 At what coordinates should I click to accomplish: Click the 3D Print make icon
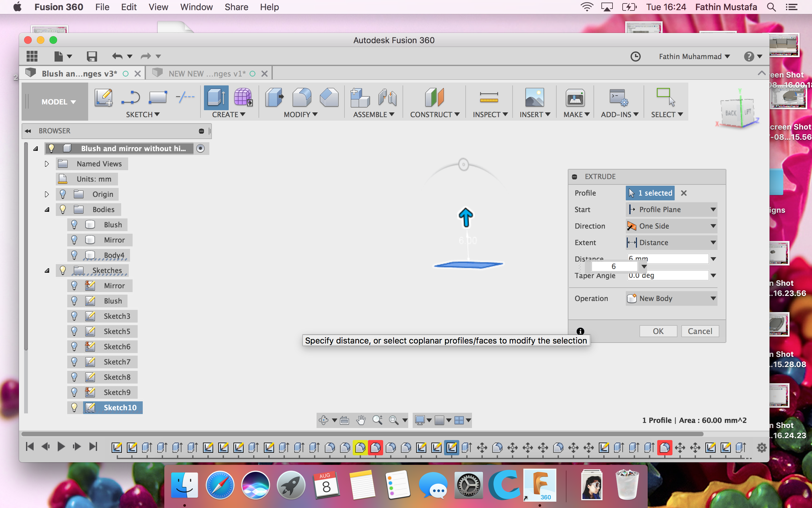coord(575,98)
